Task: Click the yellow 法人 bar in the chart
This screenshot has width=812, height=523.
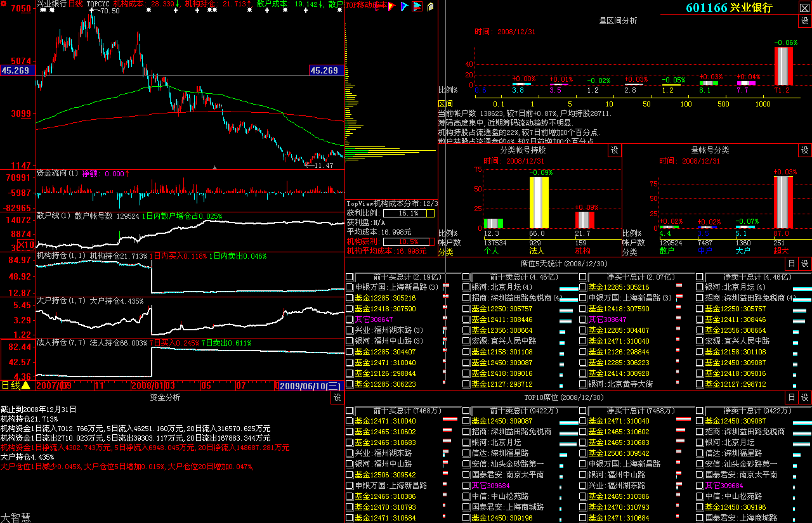Action: (x=539, y=202)
